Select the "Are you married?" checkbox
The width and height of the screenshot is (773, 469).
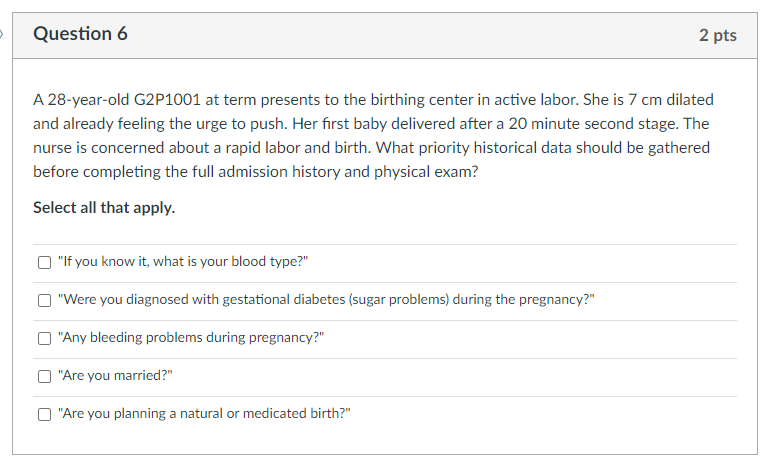coord(44,376)
